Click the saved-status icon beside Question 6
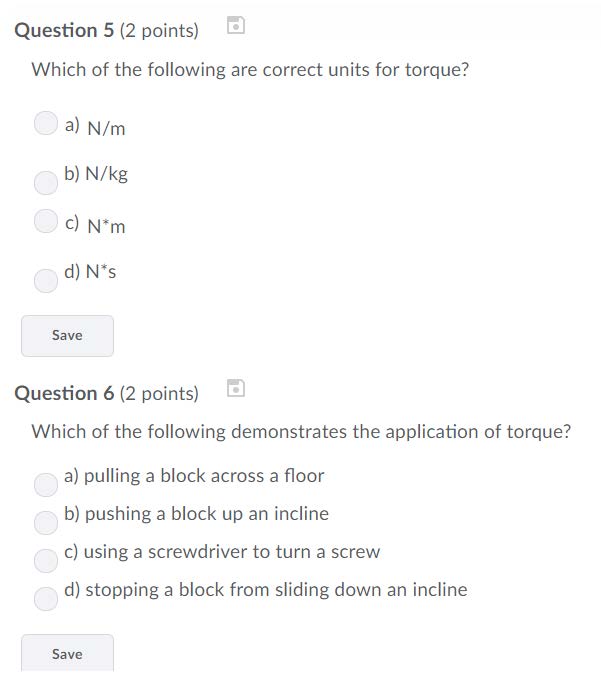The width and height of the screenshot is (601, 689). point(235,388)
